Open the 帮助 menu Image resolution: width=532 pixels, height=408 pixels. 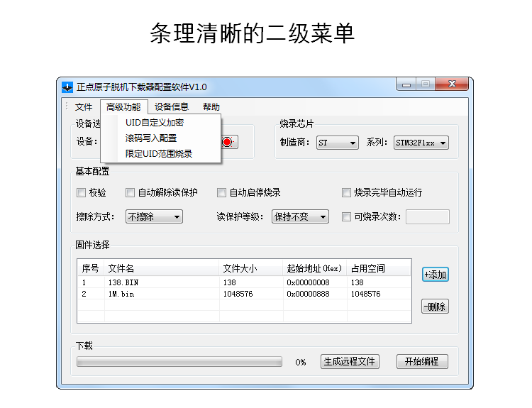tap(211, 107)
